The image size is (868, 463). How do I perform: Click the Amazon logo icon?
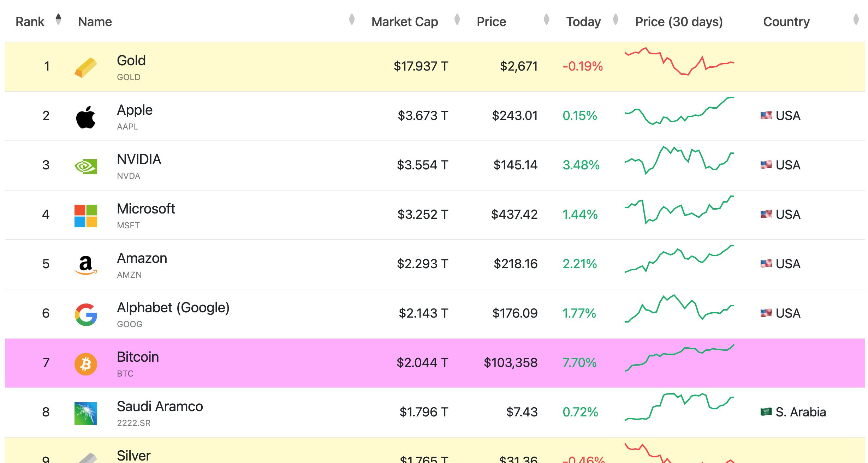coord(86,265)
